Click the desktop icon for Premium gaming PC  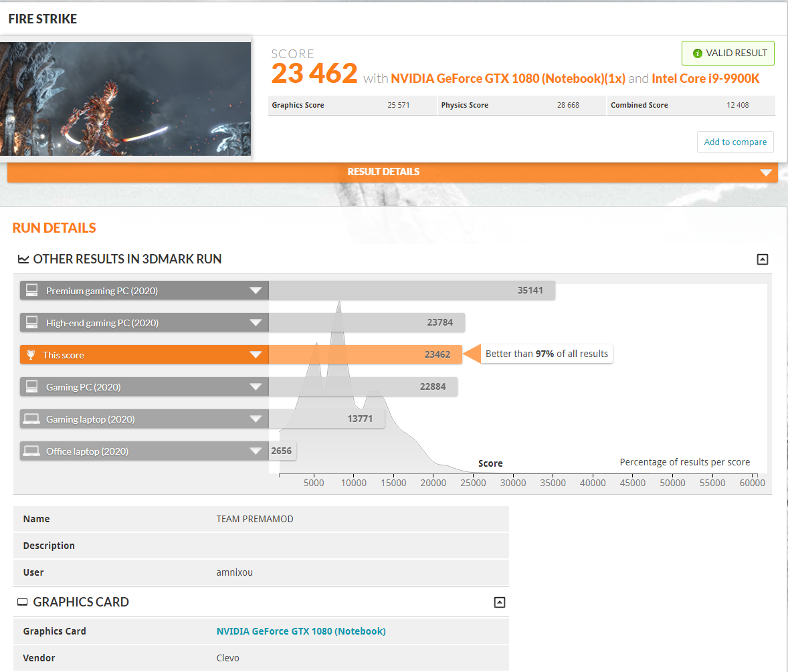(x=31, y=290)
